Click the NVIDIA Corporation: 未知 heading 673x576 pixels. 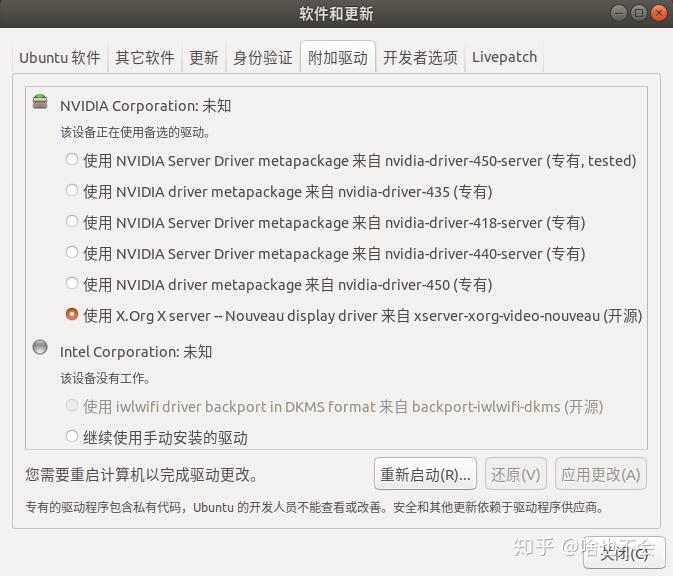click(x=146, y=106)
